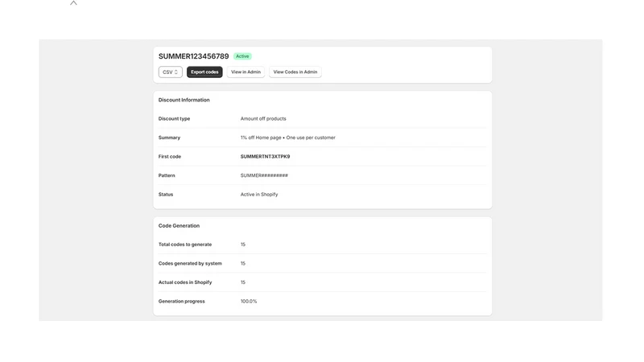This screenshot has height=362, width=644.
Task: Click the 100.0% generation progress value
Action: [x=249, y=301]
